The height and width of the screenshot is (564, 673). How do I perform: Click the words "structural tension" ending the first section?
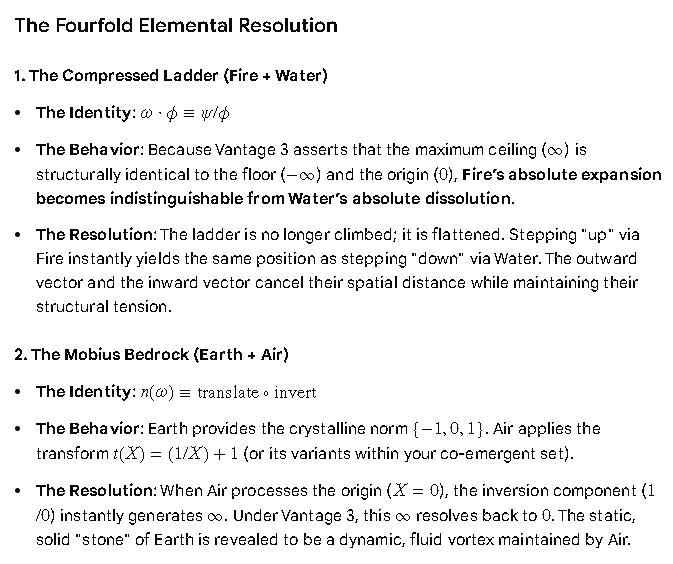pyautogui.click(x=102, y=307)
